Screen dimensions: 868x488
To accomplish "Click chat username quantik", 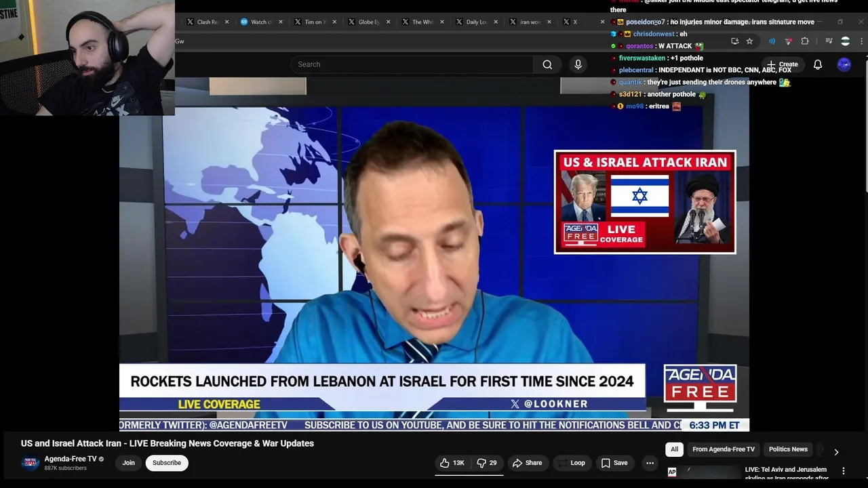I will point(630,83).
